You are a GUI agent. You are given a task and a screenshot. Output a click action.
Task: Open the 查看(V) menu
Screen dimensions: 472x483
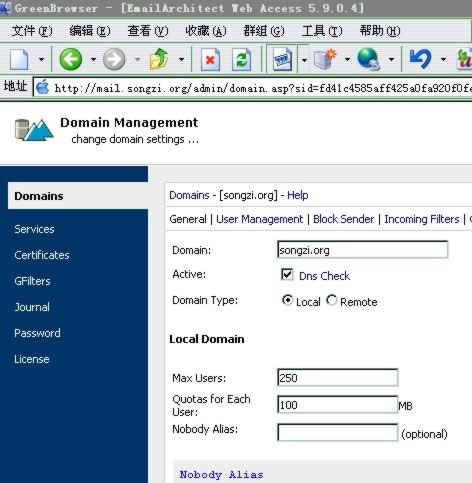click(148, 31)
